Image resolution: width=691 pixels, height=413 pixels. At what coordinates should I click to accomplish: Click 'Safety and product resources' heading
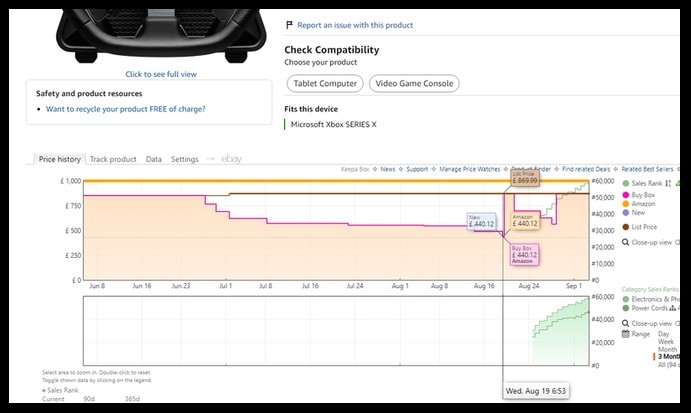tap(89, 93)
